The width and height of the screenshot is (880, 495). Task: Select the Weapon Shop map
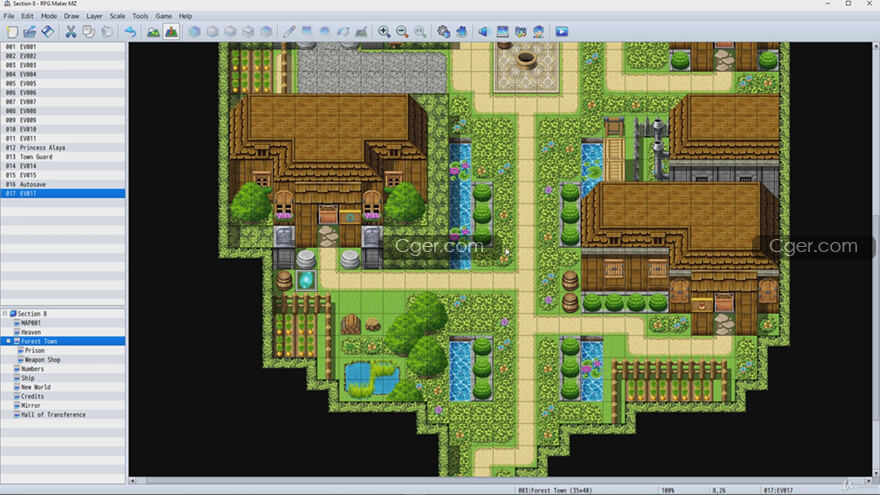(x=42, y=360)
